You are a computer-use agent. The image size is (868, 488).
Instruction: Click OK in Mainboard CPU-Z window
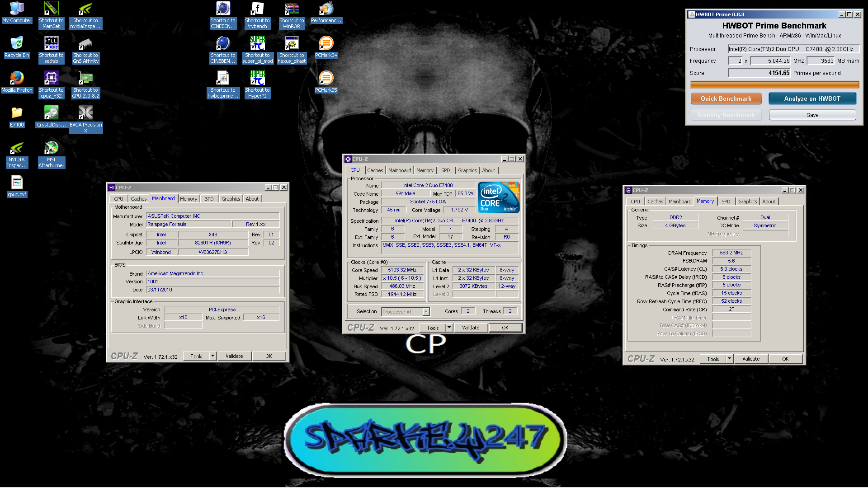[x=269, y=356]
